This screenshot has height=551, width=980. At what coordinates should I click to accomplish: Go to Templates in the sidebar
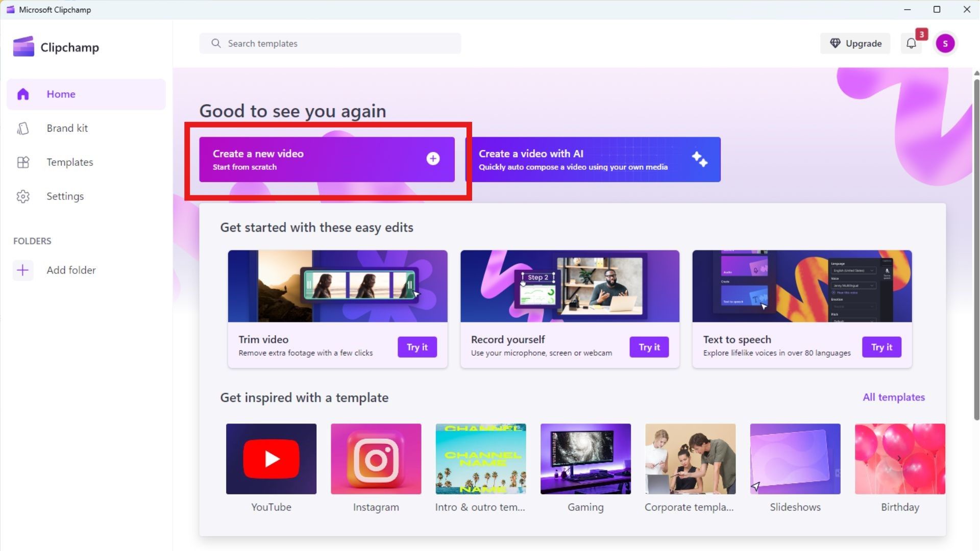pos(86,162)
